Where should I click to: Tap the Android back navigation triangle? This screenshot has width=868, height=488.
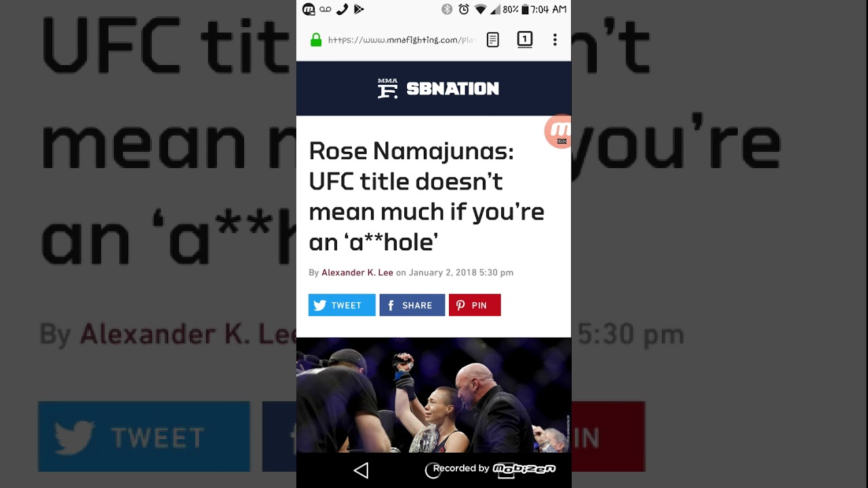[x=361, y=470]
